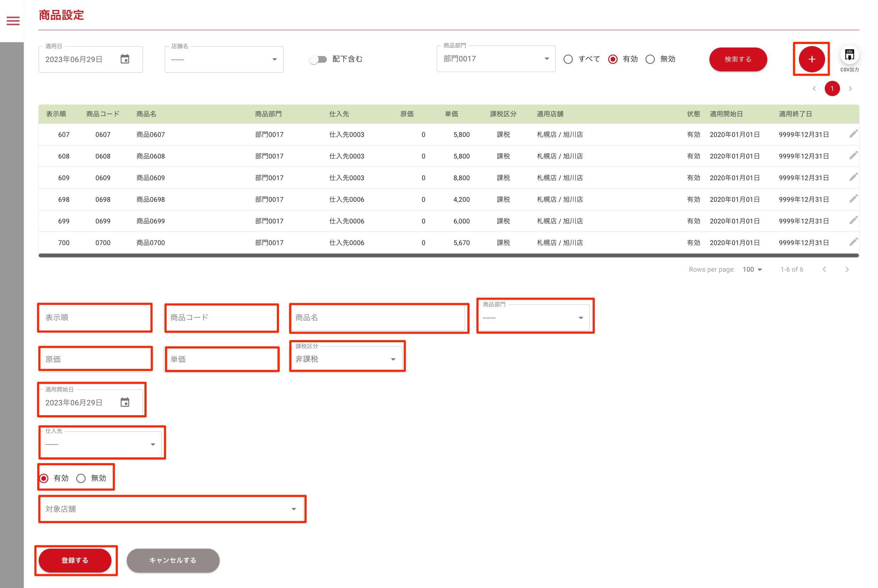Click page 1 pagination button
Image resolution: width=878 pixels, height=588 pixels.
click(x=832, y=89)
